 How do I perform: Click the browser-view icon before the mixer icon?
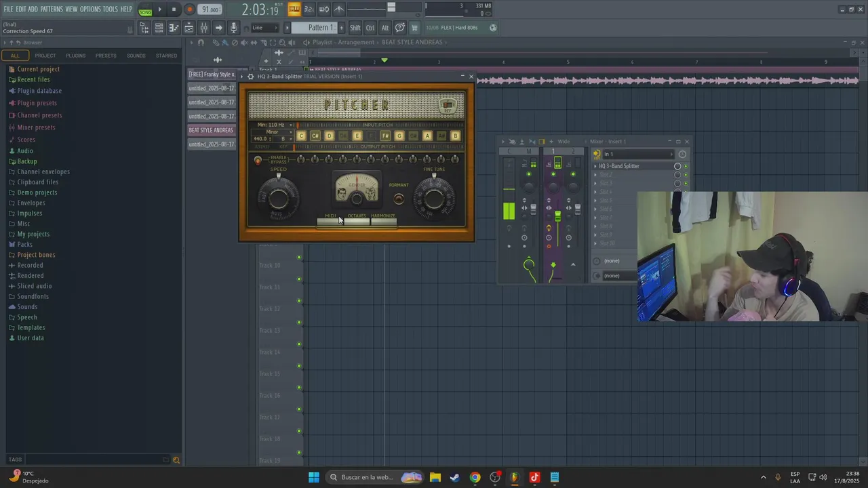coord(189,28)
